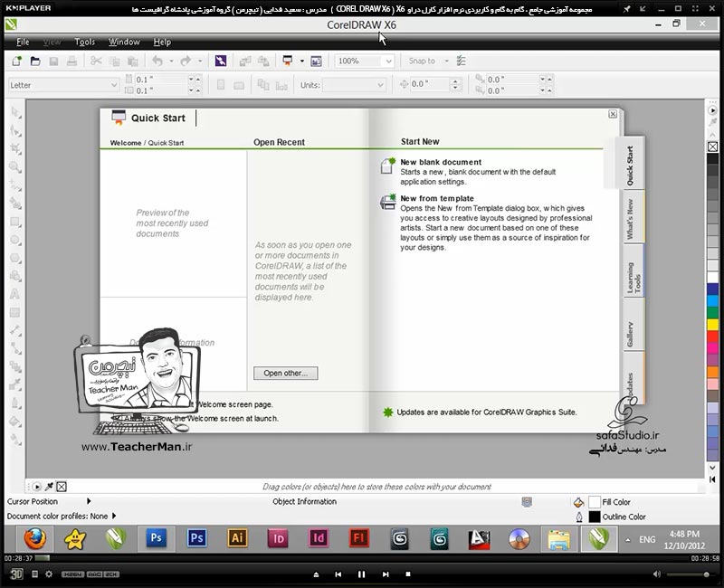This screenshot has height=588, width=724.
Task: Mute KMPlayer with the speaker icon
Action: (657, 574)
